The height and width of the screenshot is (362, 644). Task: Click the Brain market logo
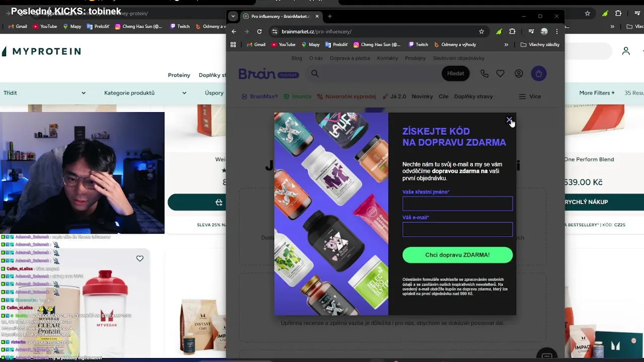pos(269,74)
